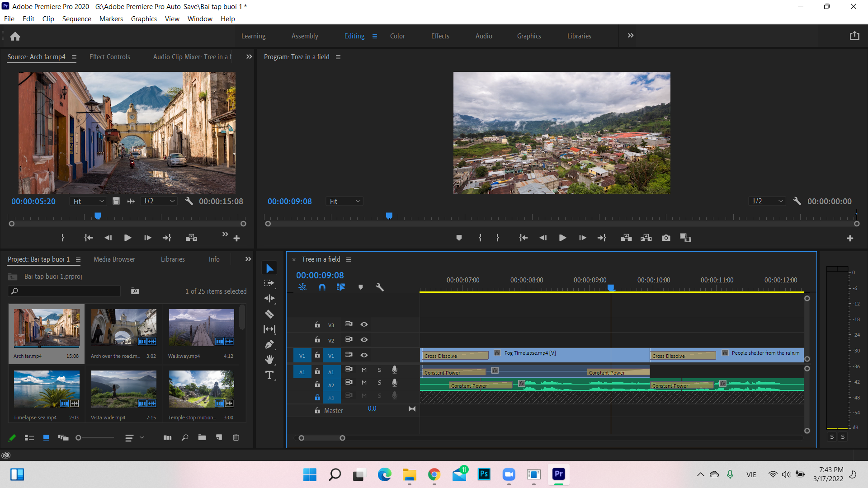Adjust Project panel thumbnail zoom slider
This screenshot has width=868, height=488.
pyautogui.click(x=78, y=438)
